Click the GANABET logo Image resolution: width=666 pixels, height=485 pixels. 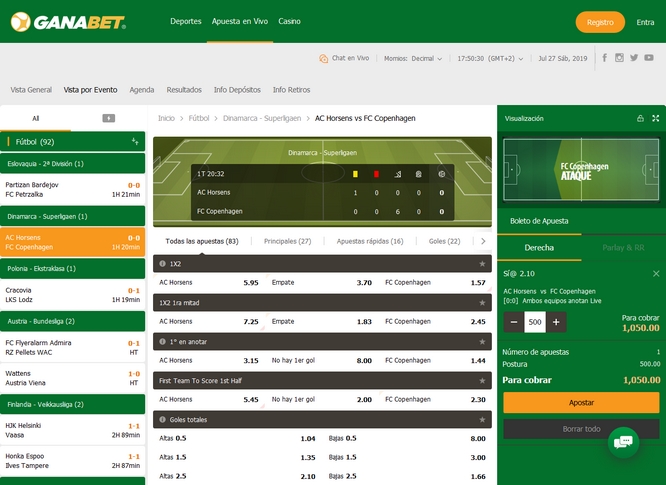point(68,22)
